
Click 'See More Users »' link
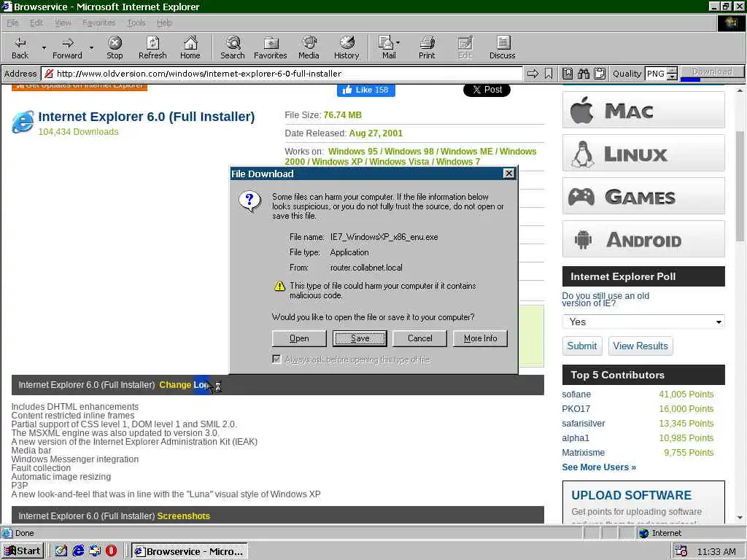pos(599,467)
